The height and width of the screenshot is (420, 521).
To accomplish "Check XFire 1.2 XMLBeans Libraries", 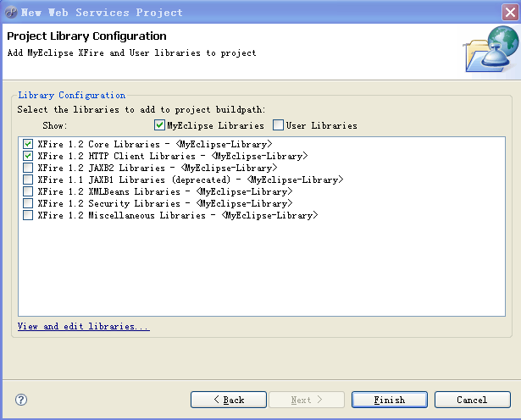I will coord(28,191).
